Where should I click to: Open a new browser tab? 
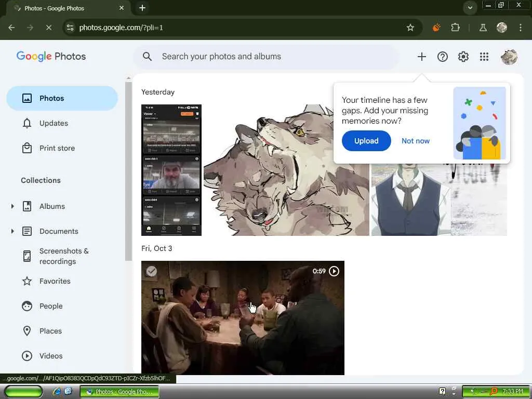click(x=142, y=8)
